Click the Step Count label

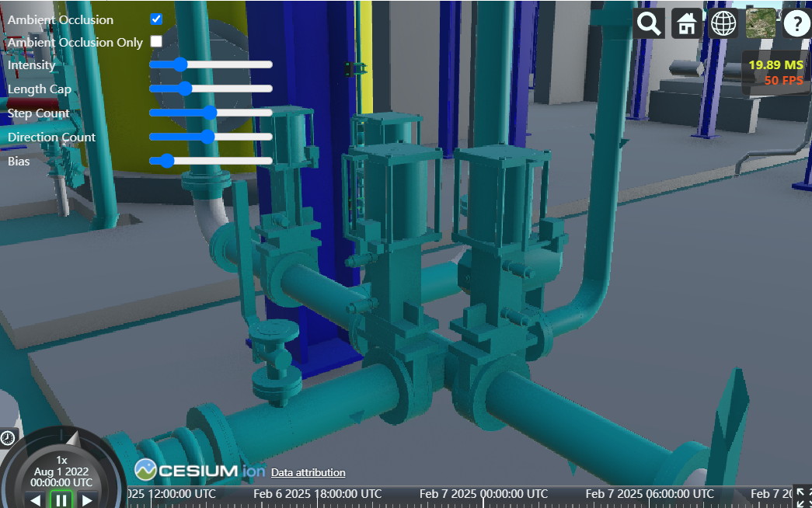pos(38,113)
